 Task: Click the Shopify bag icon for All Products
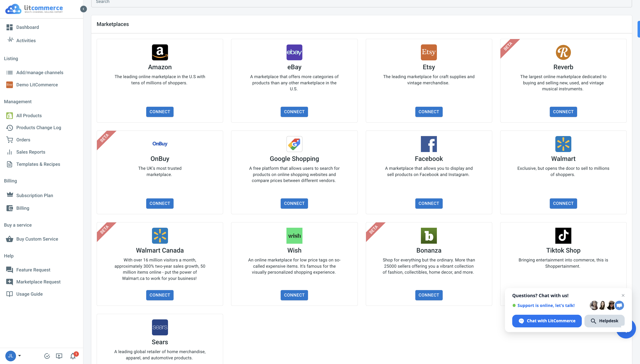point(10,115)
